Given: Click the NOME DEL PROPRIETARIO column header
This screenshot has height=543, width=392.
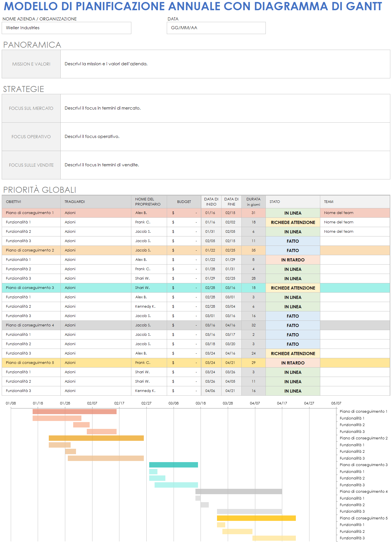Looking at the screenshot, I should click(x=149, y=202).
